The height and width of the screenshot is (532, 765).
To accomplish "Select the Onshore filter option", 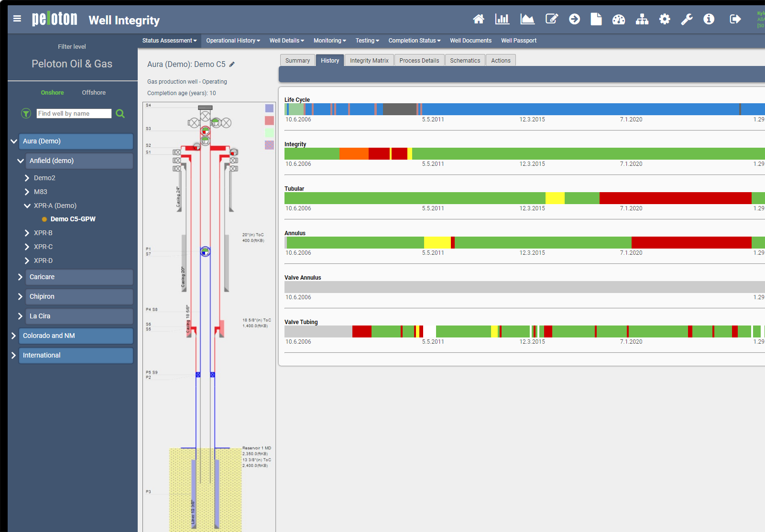I will point(52,92).
